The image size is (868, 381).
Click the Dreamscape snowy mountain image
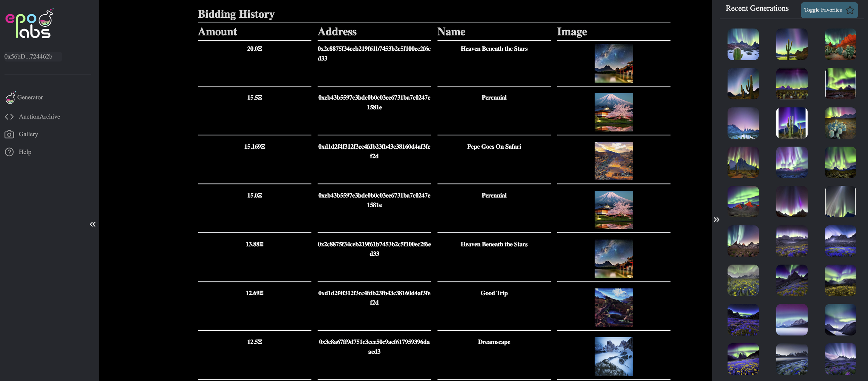tap(614, 356)
